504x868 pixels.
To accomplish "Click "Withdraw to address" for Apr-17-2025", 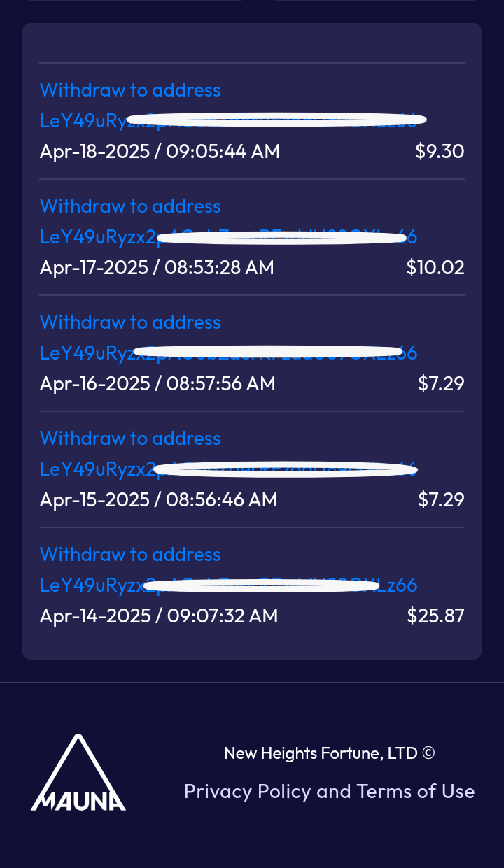I will (130, 206).
